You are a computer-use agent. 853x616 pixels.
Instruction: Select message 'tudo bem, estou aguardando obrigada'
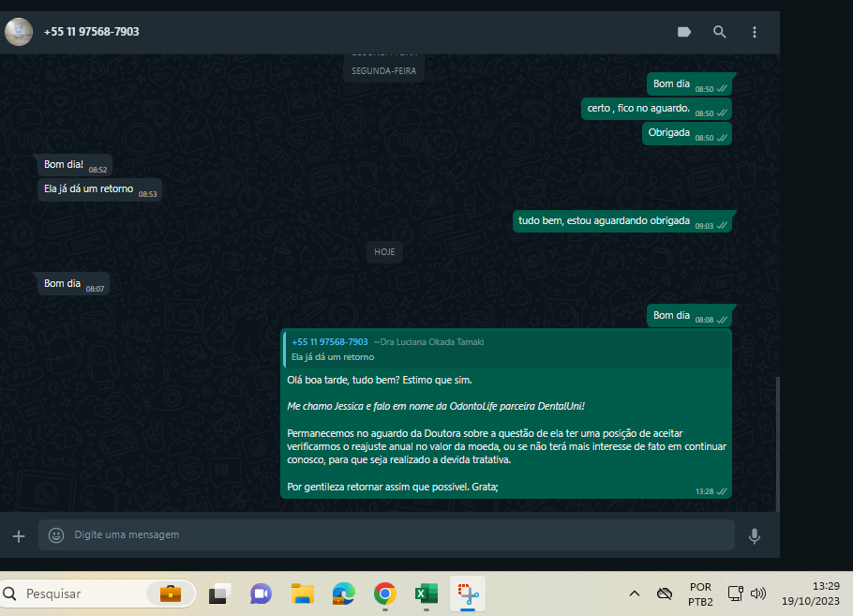tap(621, 221)
